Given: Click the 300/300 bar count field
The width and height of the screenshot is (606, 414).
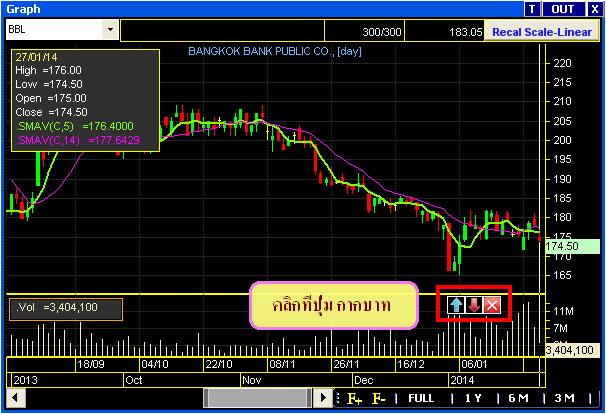Looking at the screenshot, I should pyautogui.click(x=364, y=31).
